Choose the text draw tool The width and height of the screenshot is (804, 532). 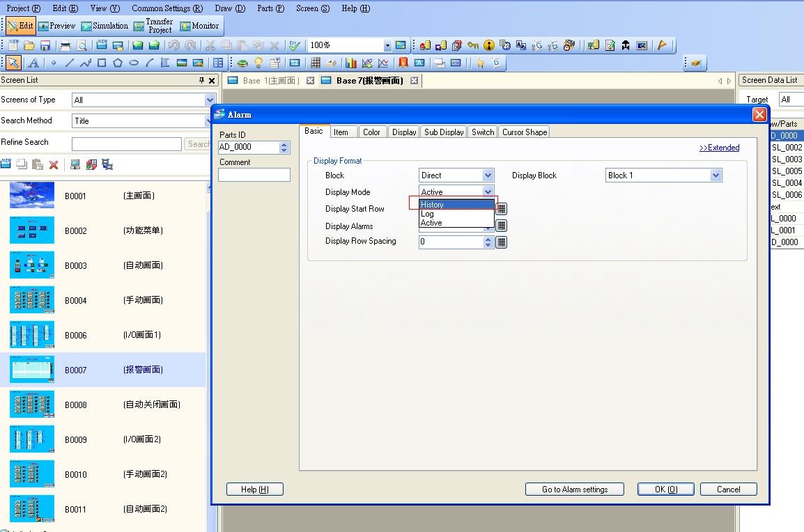33,63
